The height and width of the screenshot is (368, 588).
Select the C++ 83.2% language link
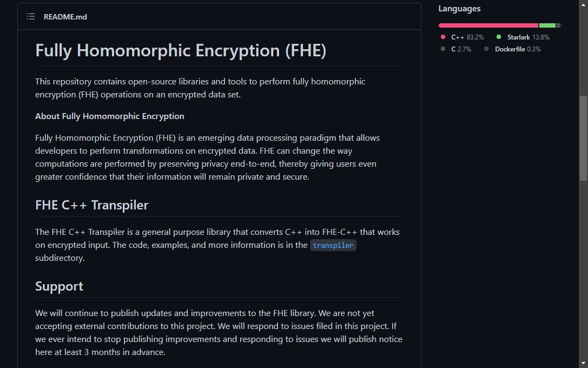tap(467, 37)
